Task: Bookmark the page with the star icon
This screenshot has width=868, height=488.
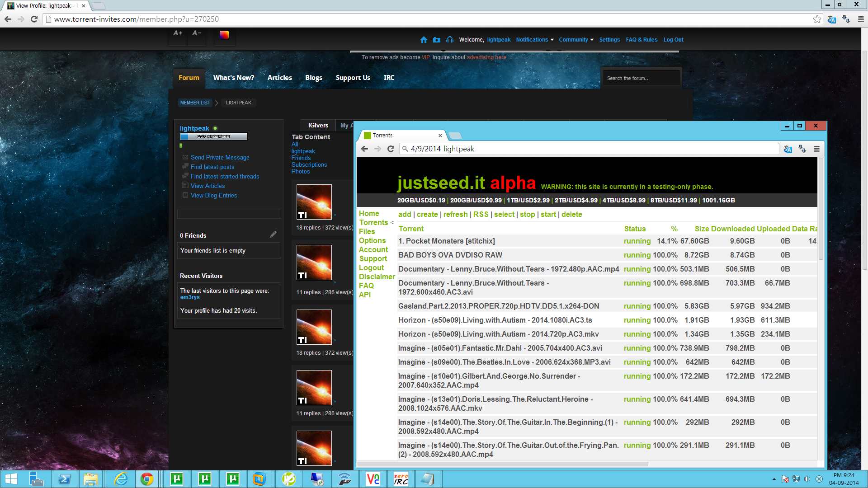Action: [817, 19]
